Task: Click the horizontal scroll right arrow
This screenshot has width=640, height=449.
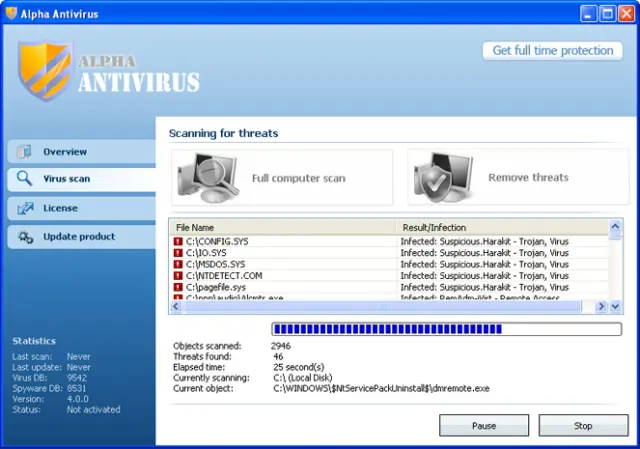Action: point(601,306)
